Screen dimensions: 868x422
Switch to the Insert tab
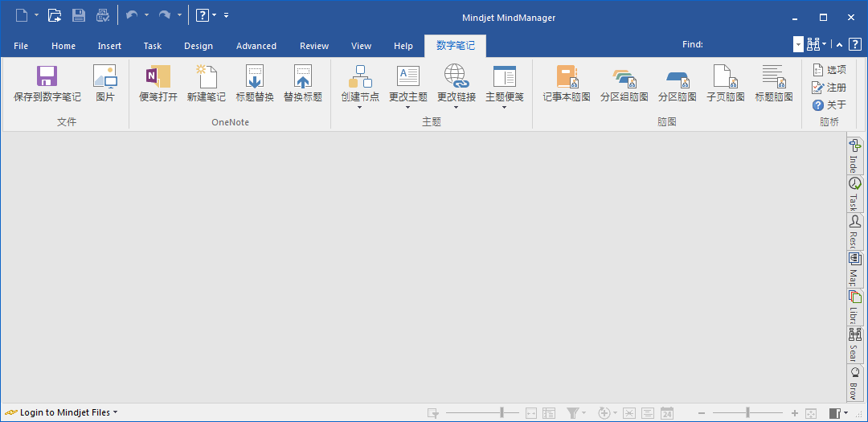109,46
